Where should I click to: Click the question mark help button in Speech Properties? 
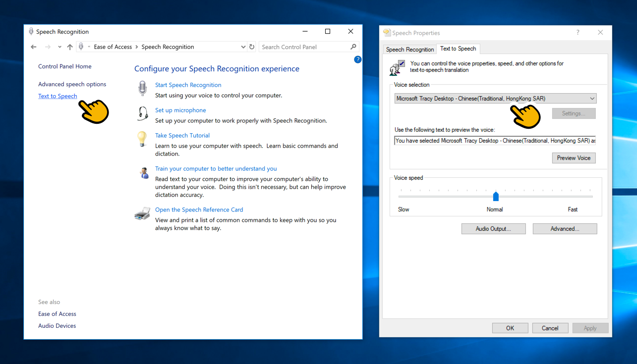click(578, 33)
